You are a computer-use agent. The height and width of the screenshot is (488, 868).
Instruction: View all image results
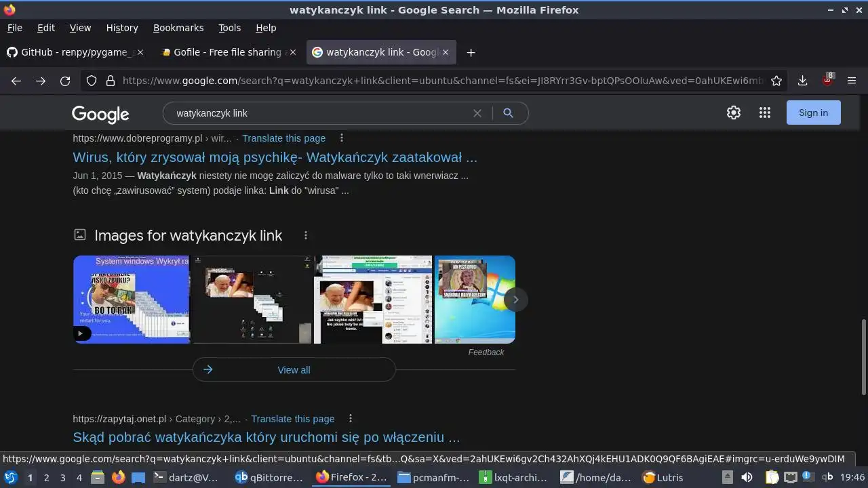(x=294, y=370)
